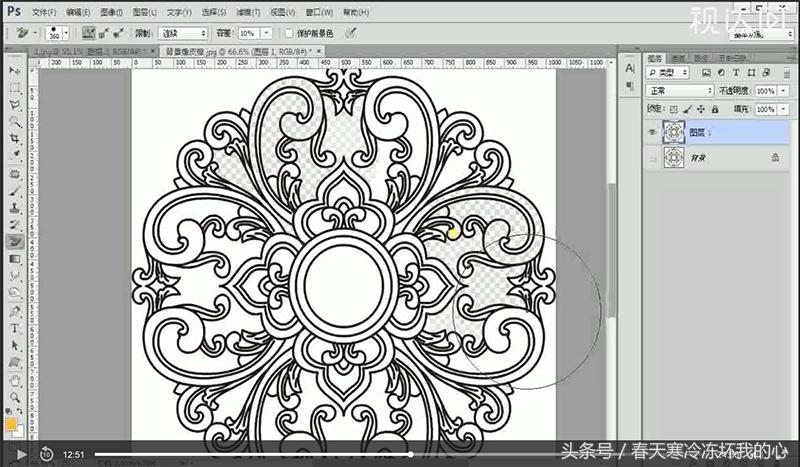The height and width of the screenshot is (467, 800).
Task: Open the layer blend mode dropdown 正常
Action: point(678,90)
